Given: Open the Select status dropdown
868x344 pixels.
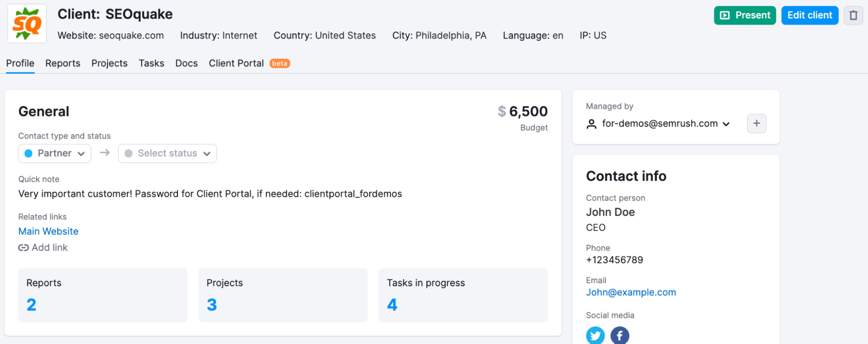Looking at the screenshot, I should pos(168,154).
